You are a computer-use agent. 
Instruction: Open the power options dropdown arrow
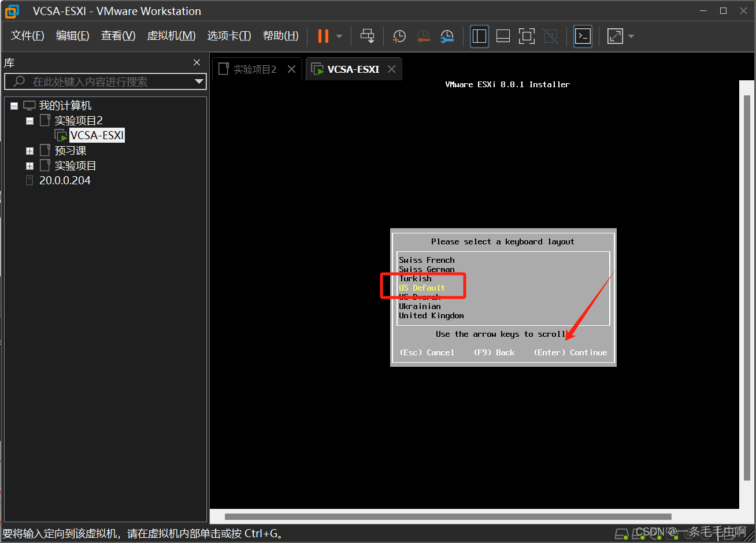click(x=339, y=36)
